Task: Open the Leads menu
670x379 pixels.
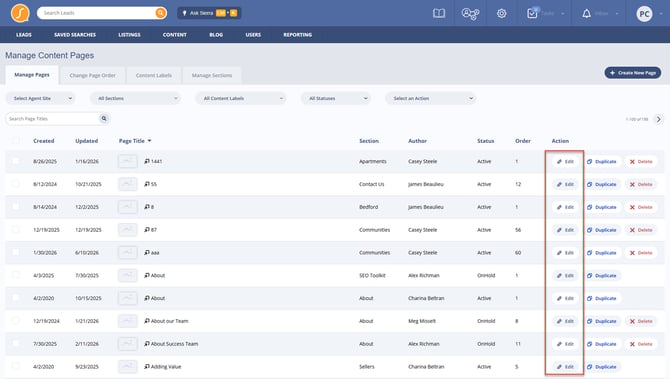Action: [24, 35]
